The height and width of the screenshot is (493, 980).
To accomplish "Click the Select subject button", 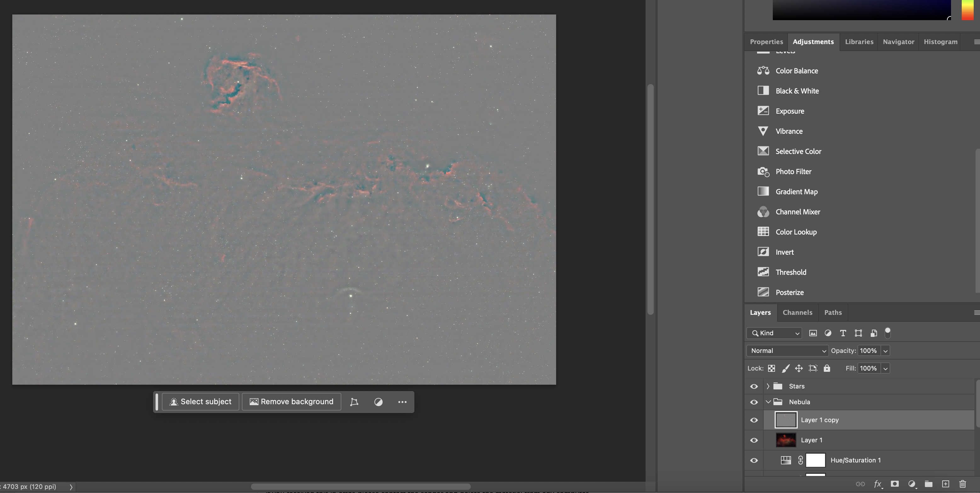I will [x=201, y=402].
